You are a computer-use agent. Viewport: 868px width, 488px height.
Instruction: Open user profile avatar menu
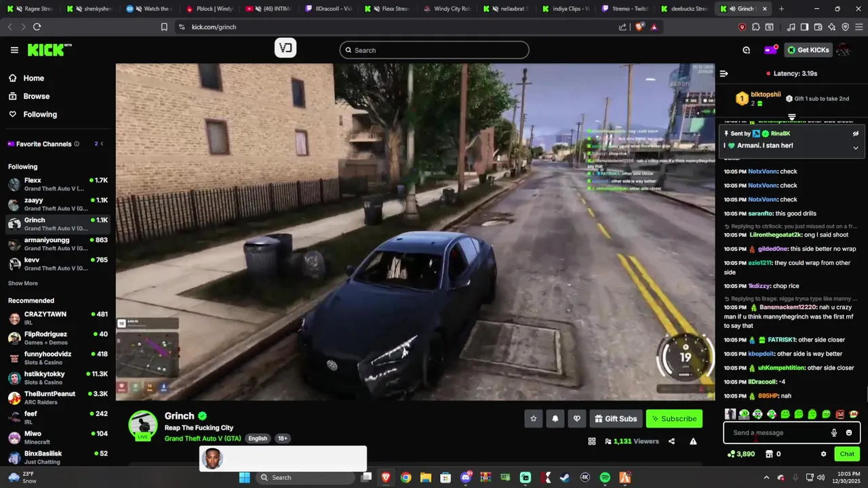point(844,49)
